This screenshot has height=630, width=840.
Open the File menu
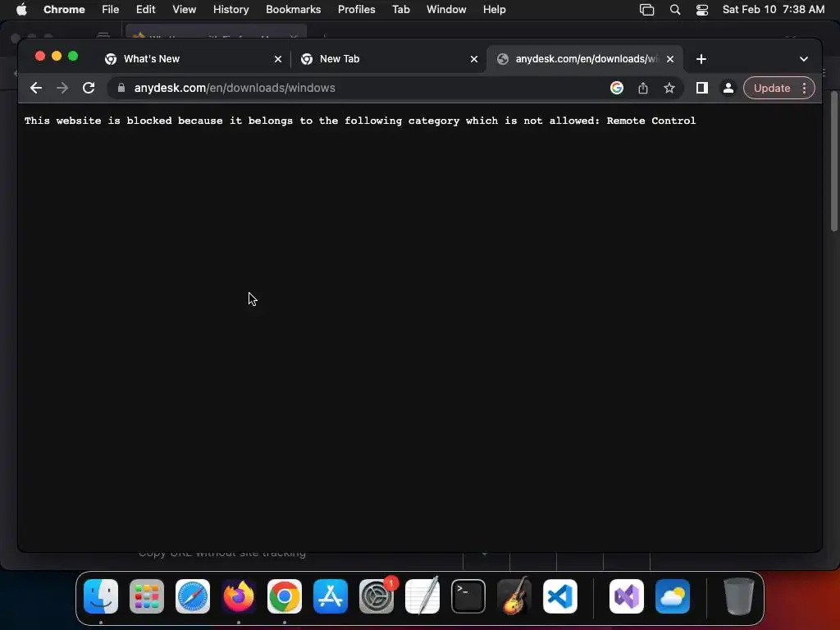(111, 9)
